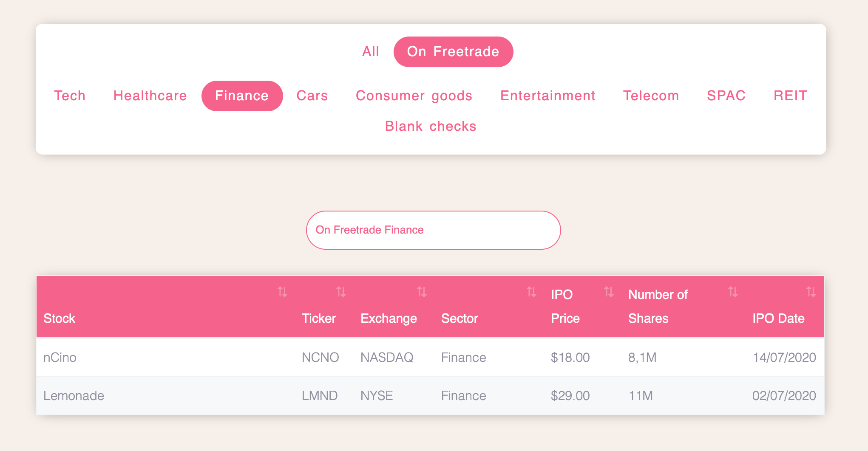Viewport: 868px width, 451px height.
Task: Select the Healthcare sector filter
Action: point(150,96)
